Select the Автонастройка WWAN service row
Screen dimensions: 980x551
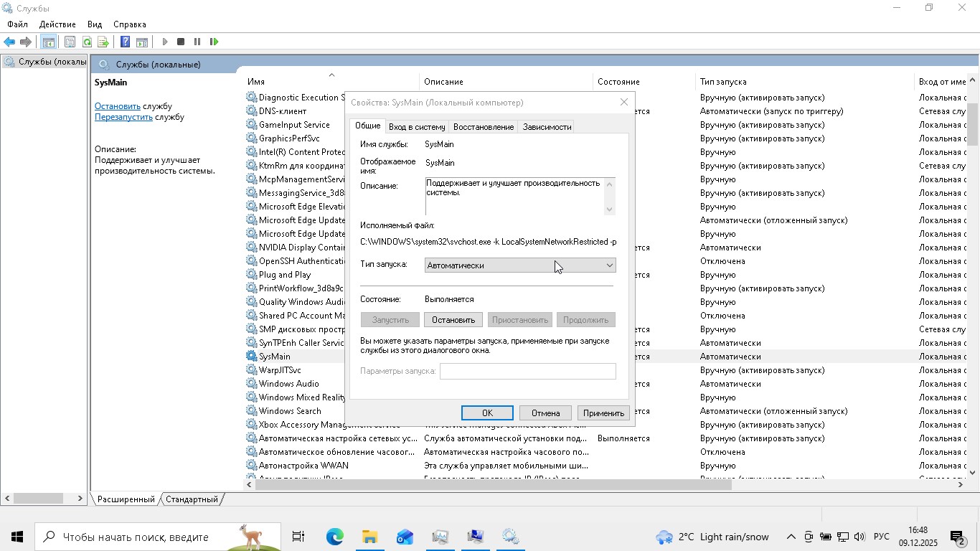pos(606,466)
